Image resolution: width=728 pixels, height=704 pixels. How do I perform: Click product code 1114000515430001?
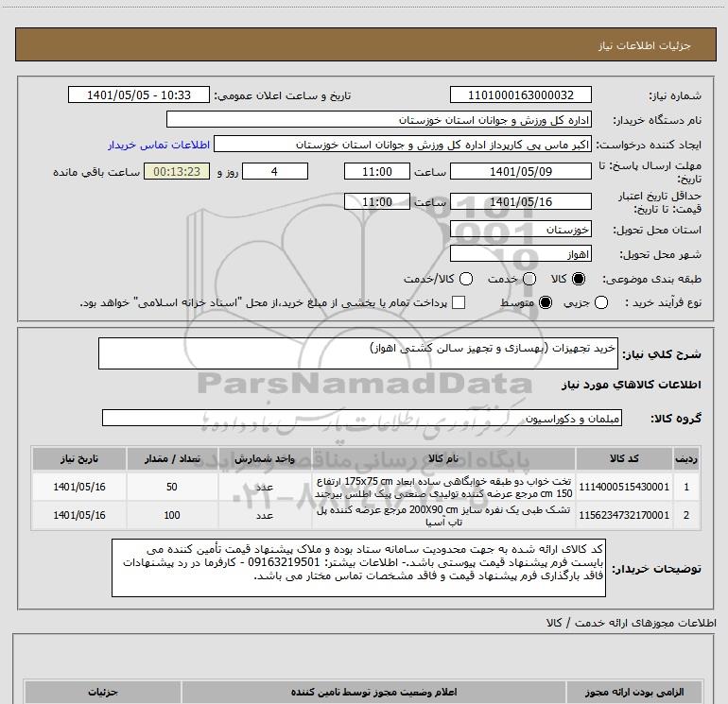624,487
